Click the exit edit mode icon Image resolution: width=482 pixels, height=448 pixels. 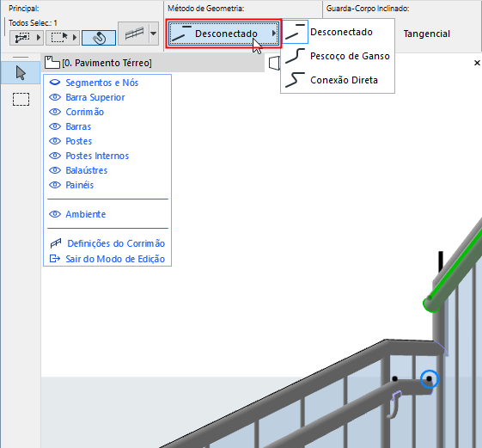pos(55,259)
